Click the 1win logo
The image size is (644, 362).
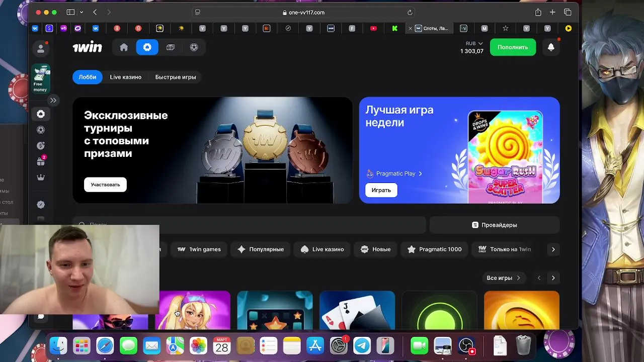click(x=87, y=47)
